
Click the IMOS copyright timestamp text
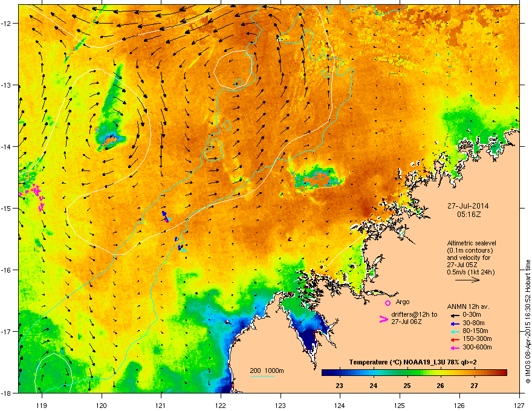tap(528, 322)
